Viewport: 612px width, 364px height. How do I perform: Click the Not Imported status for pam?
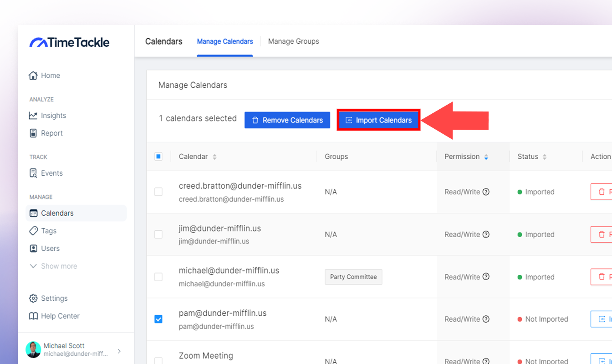tap(543, 319)
